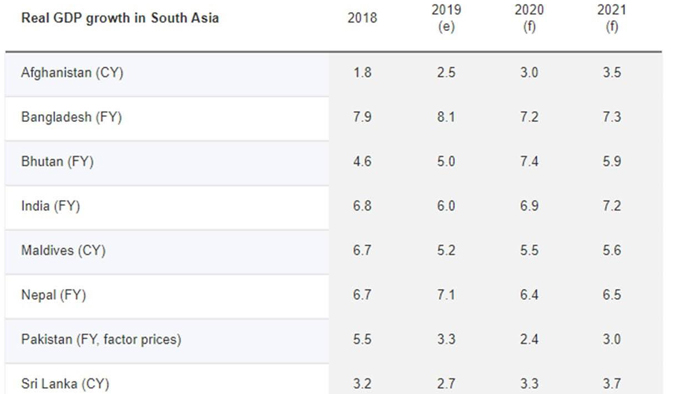Select the 2018 column header

[x=362, y=18]
